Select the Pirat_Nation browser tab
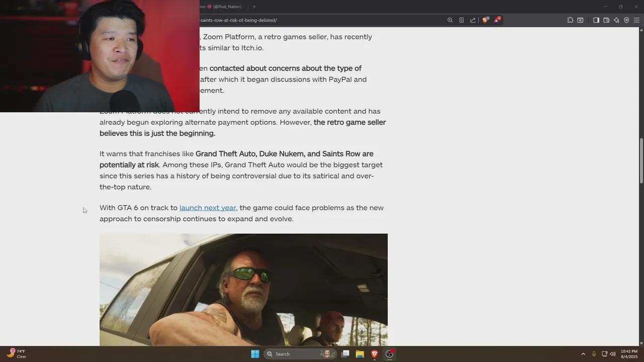This screenshot has height=362, width=644. click(221, 7)
